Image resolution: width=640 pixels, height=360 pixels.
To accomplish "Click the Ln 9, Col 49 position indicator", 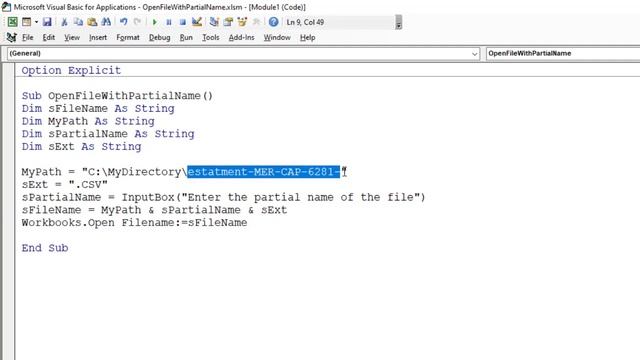I will click(x=305, y=22).
